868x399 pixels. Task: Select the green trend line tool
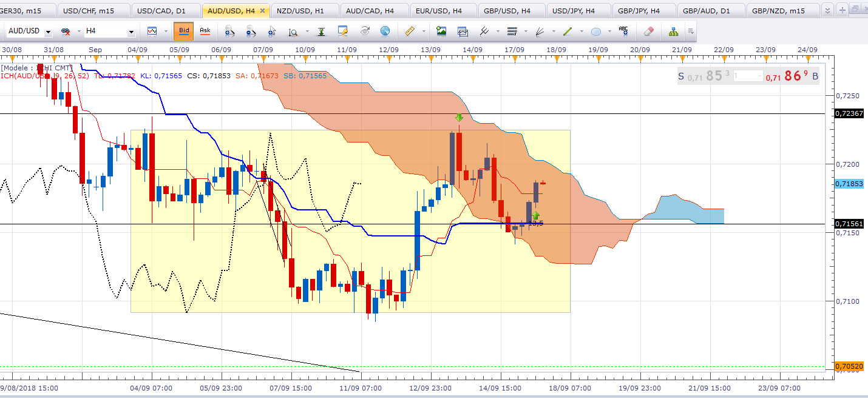[568, 31]
